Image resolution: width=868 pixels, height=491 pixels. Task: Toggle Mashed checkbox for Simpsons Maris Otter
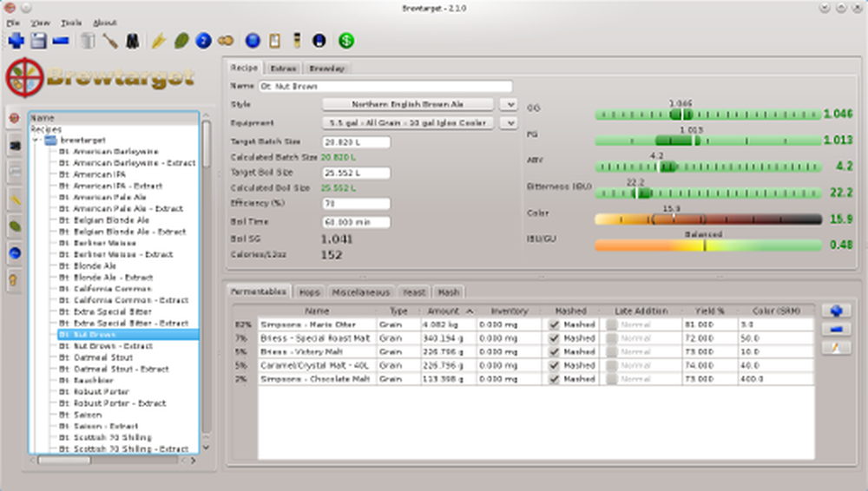[554, 324]
